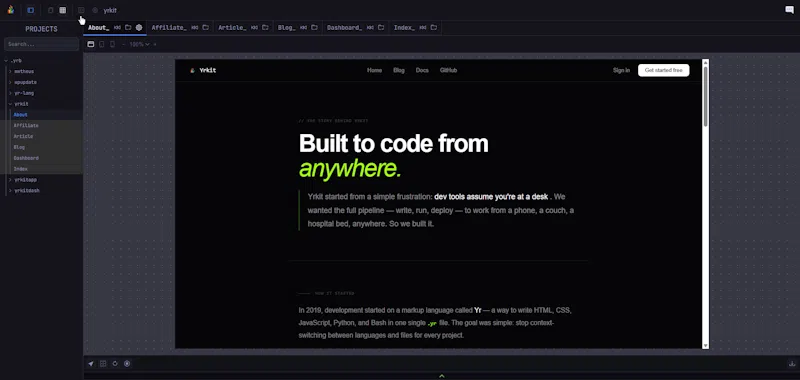Screen dimensions: 800x380
Task: Click the Get started free button
Action: pyautogui.click(x=663, y=70)
